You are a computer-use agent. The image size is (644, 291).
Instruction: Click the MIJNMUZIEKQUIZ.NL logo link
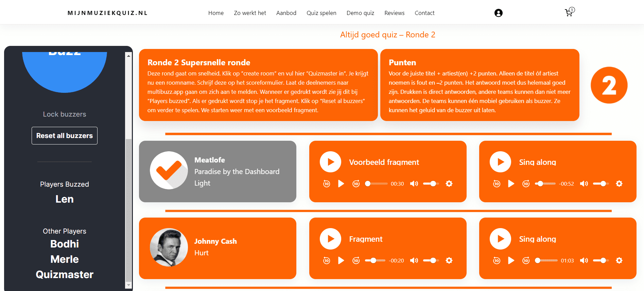point(107,13)
